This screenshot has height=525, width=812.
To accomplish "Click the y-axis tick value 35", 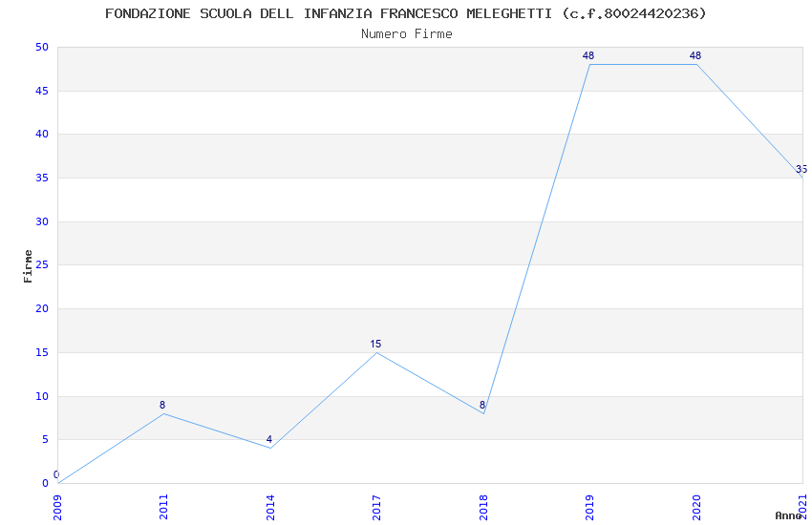I will click(x=42, y=178).
